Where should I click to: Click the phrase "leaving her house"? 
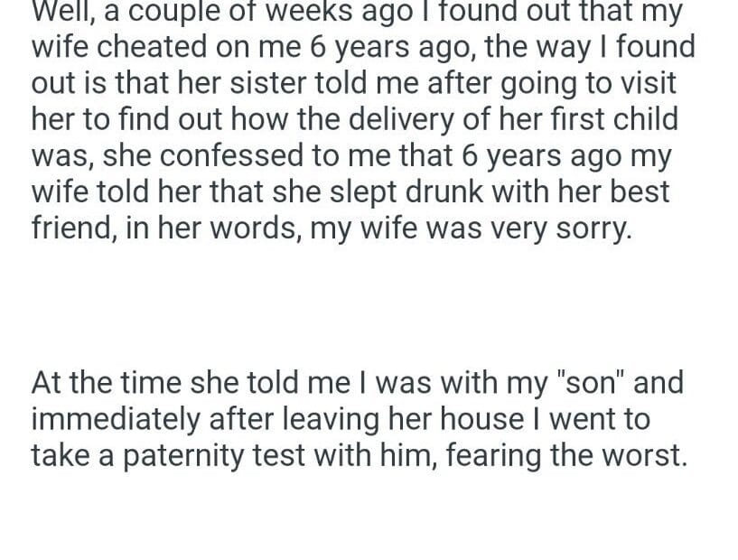[414, 419]
